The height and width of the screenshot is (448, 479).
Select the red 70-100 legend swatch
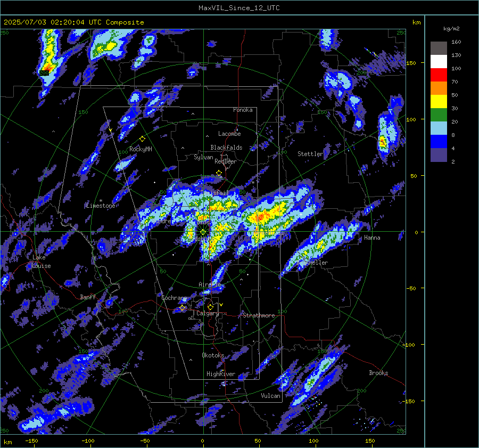(x=439, y=75)
